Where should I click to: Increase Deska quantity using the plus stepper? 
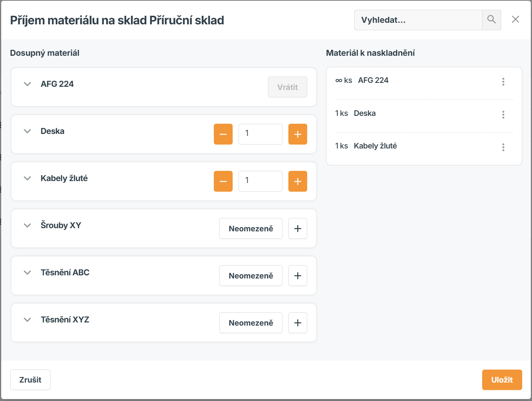pyautogui.click(x=297, y=134)
